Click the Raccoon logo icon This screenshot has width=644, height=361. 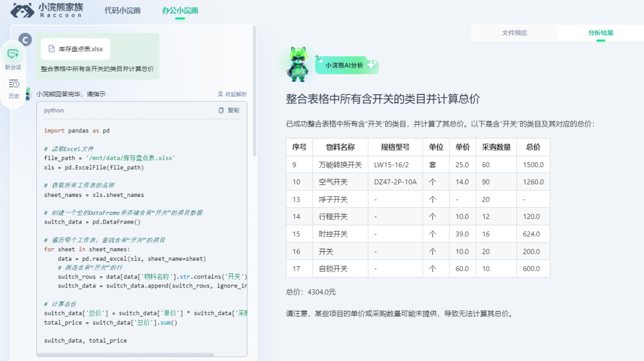(x=22, y=10)
